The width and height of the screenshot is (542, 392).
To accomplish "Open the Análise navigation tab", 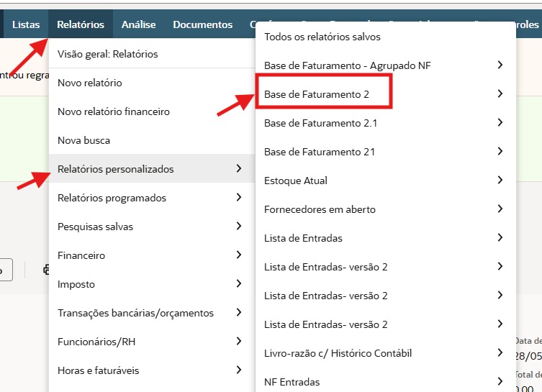I will (138, 24).
